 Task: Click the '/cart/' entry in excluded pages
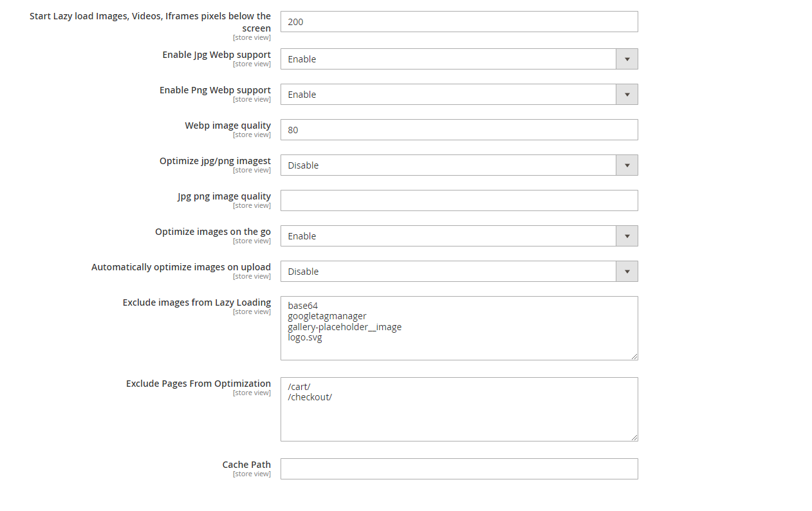point(299,387)
